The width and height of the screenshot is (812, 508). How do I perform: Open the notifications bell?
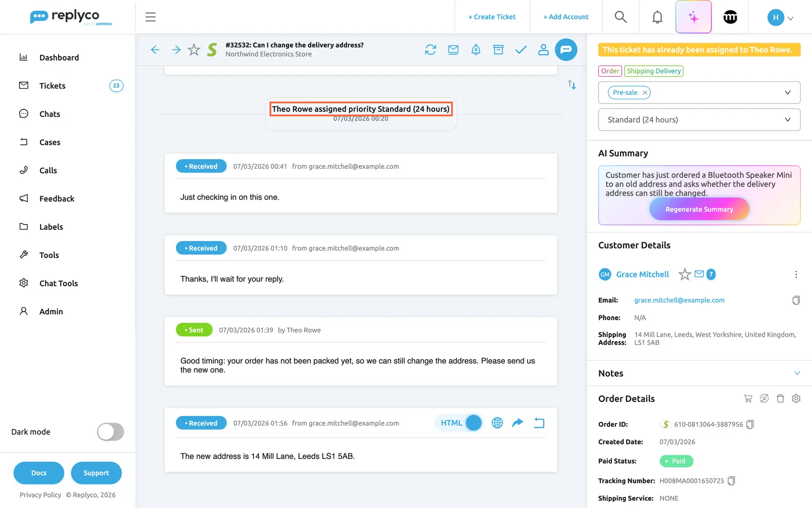click(657, 17)
